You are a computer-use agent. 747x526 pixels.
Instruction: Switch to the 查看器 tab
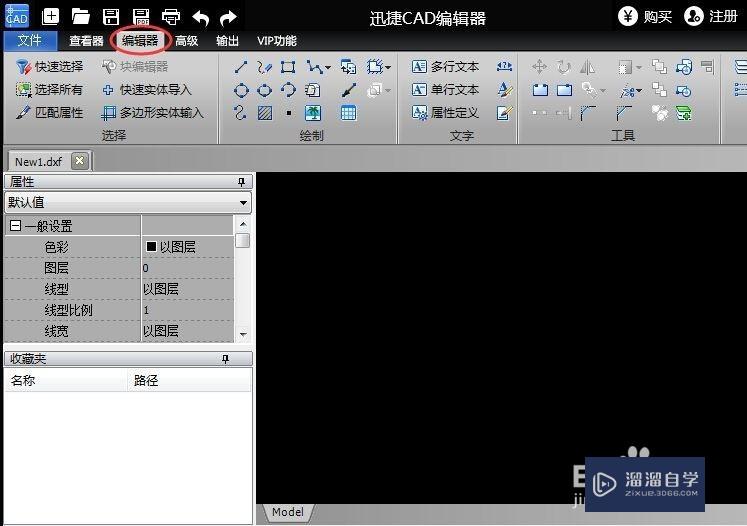click(86, 41)
